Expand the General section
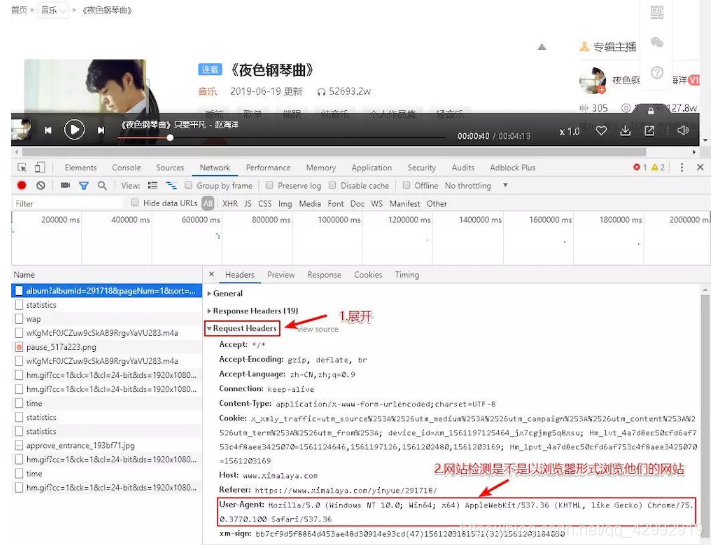Image resolution: width=713 pixels, height=548 pixels. click(x=226, y=293)
